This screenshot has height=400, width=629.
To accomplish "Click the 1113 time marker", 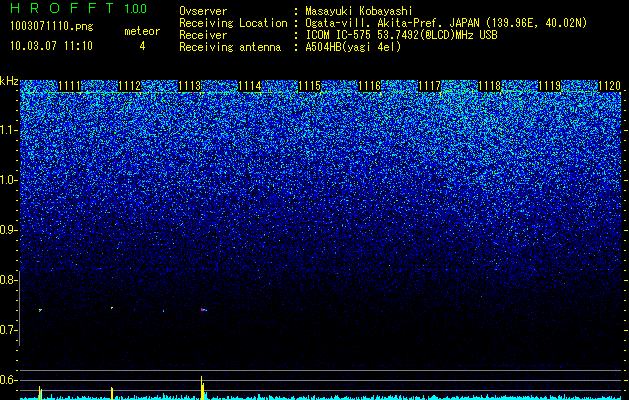I will click(189, 86).
